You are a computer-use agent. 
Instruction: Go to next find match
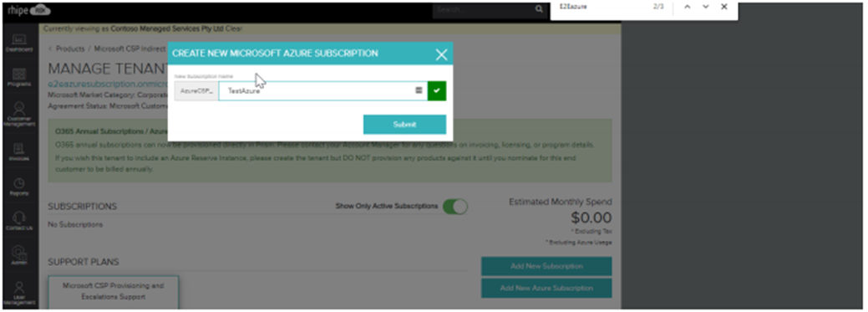click(706, 7)
